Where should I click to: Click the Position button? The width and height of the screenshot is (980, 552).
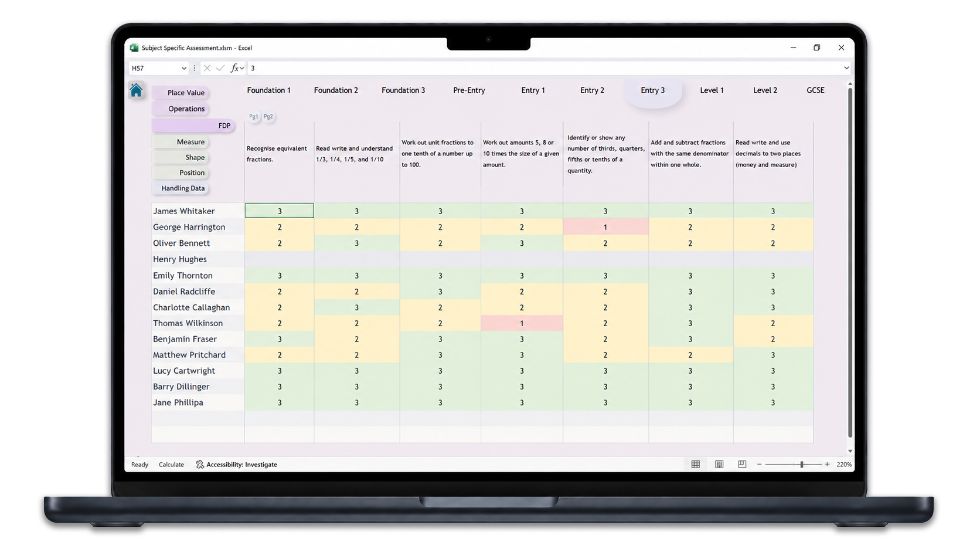click(x=181, y=172)
